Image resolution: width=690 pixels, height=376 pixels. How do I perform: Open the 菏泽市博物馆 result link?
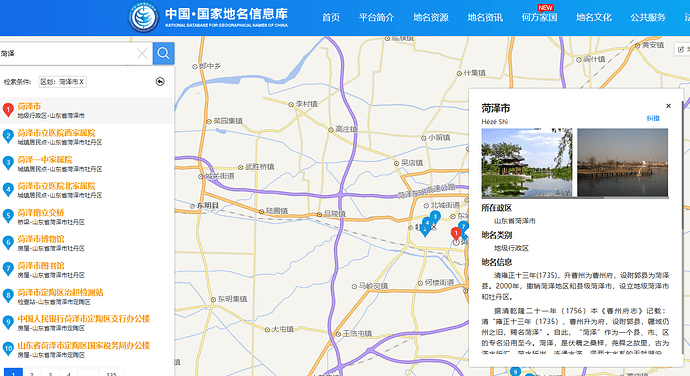click(41, 239)
